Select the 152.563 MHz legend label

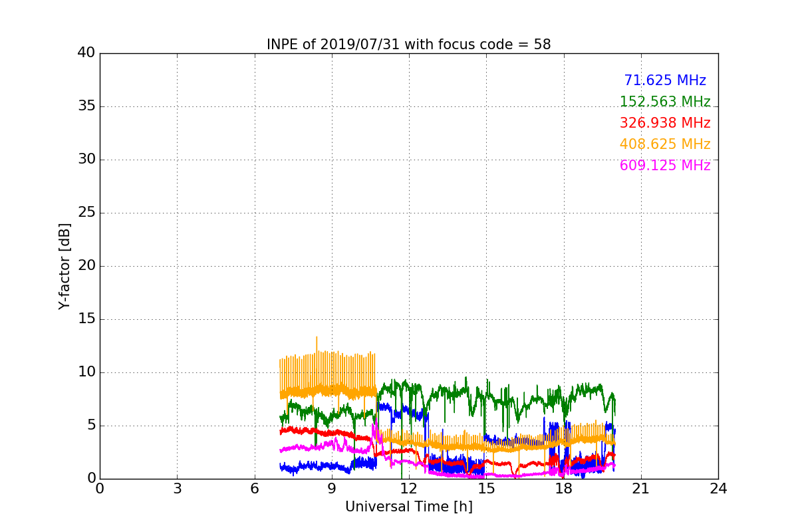click(x=665, y=102)
